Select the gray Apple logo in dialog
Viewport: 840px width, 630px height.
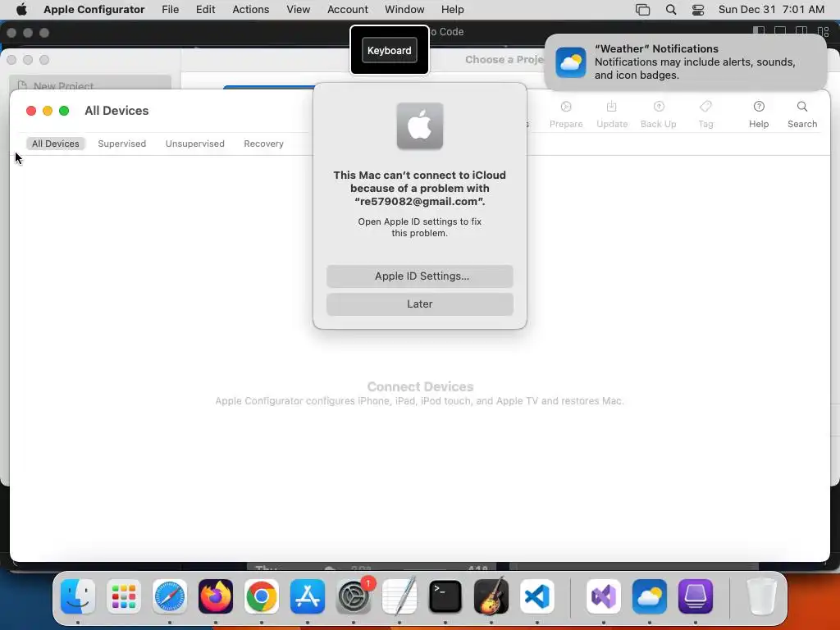click(419, 126)
